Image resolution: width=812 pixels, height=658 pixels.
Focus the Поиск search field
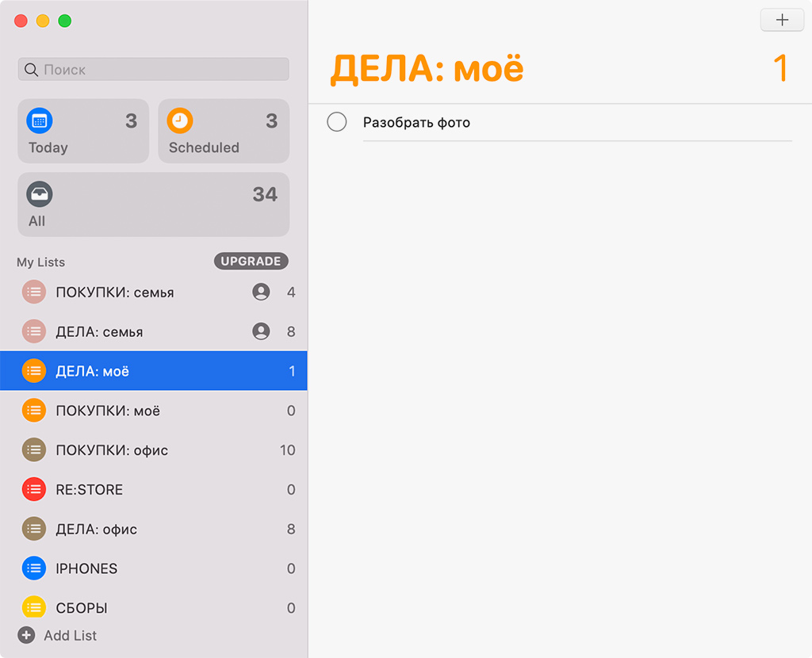tap(153, 70)
